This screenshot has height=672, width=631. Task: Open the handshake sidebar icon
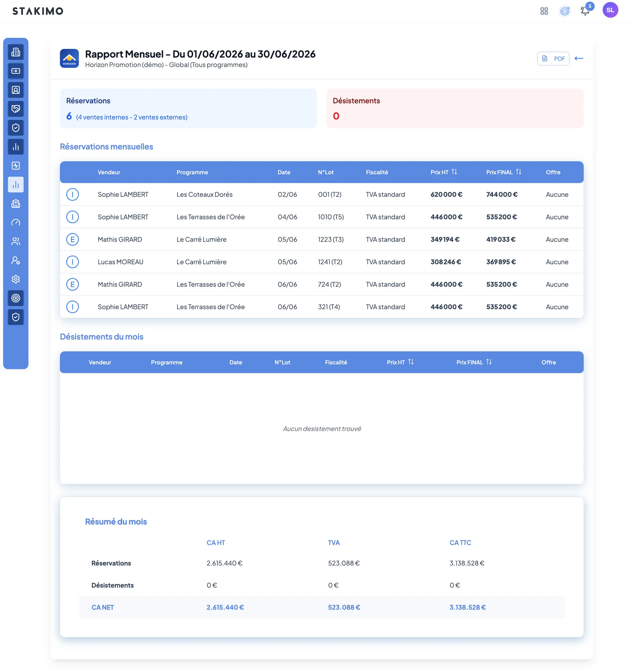coord(15,109)
